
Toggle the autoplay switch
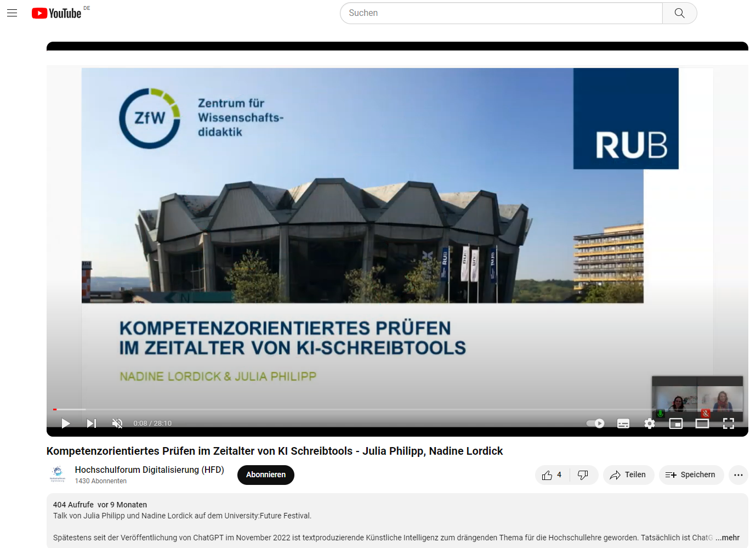pyautogui.click(x=595, y=423)
